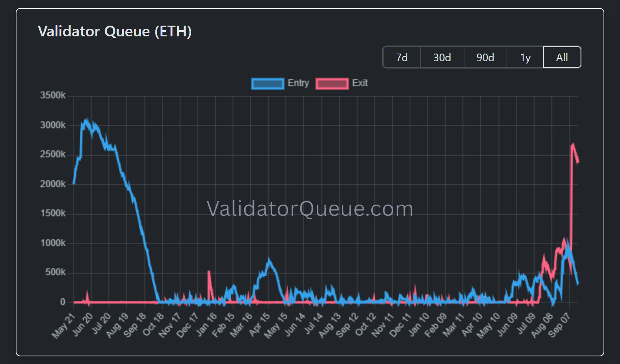Click the entry bump peak around Apr 15
Screen dimensions: 620x364
pos(269,260)
